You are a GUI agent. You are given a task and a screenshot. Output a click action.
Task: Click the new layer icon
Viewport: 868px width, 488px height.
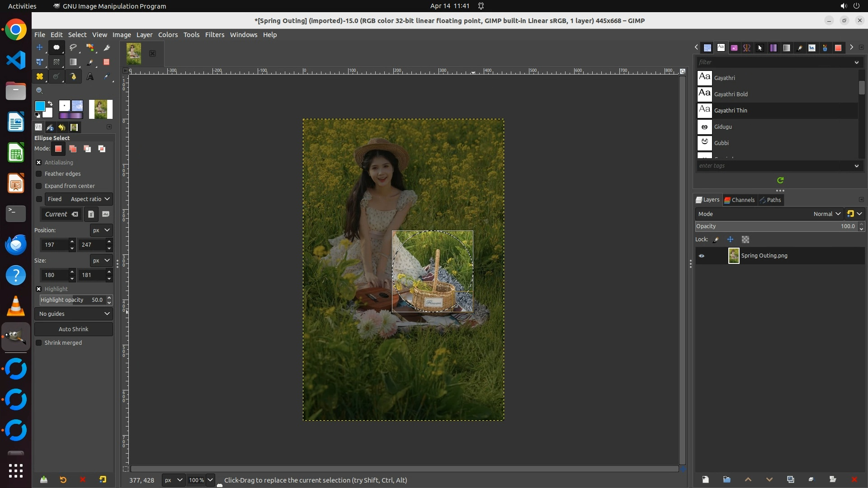pos(705,479)
